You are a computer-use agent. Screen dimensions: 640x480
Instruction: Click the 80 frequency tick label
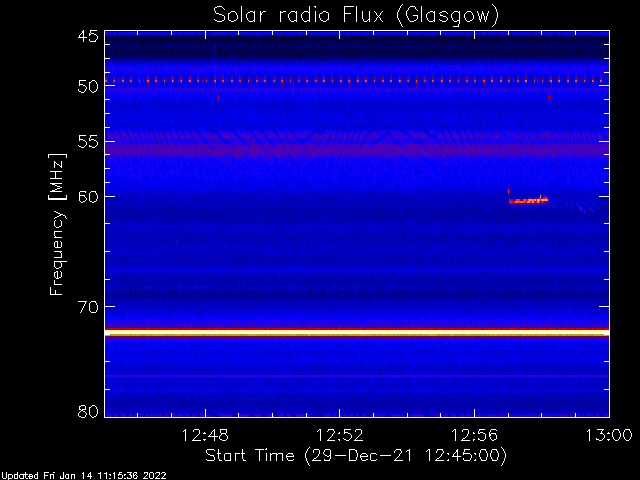[88, 411]
